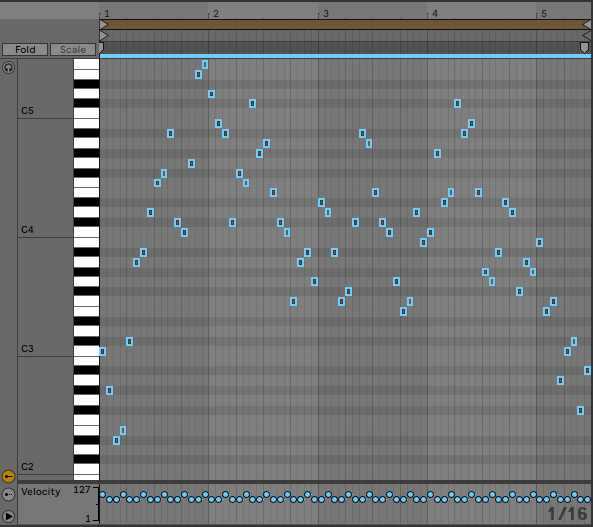This screenshot has width=593, height=527.
Task: Click the 1/16 grid size indicator
Action: click(567, 513)
